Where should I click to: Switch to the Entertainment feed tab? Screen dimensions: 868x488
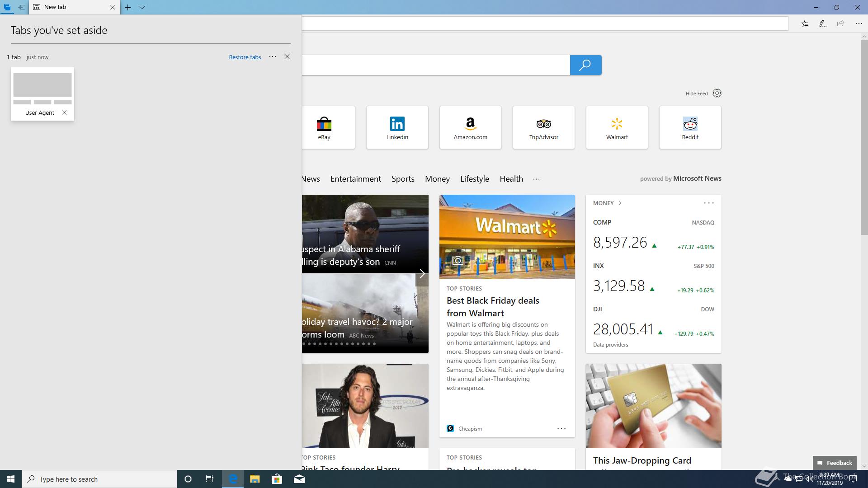(x=356, y=179)
